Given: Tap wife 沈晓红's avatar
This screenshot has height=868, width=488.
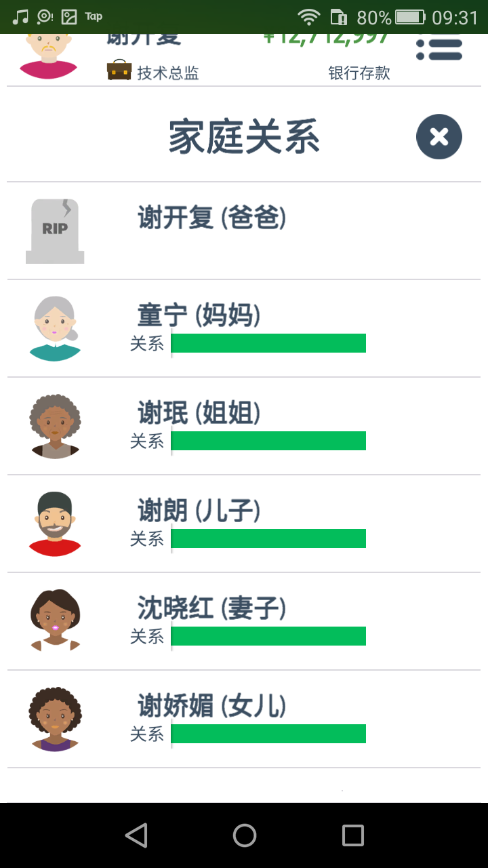Looking at the screenshot, I should (55, 621).
